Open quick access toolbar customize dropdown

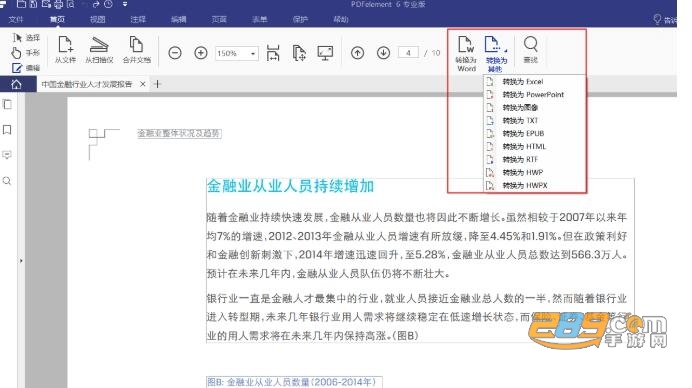pyautogui.click(x=125, y=4)
